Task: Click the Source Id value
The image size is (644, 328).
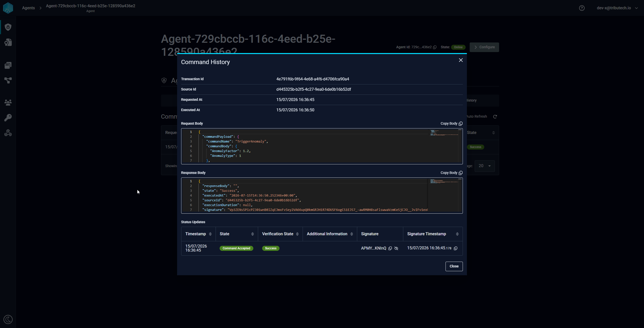Action: pos(314,89)
